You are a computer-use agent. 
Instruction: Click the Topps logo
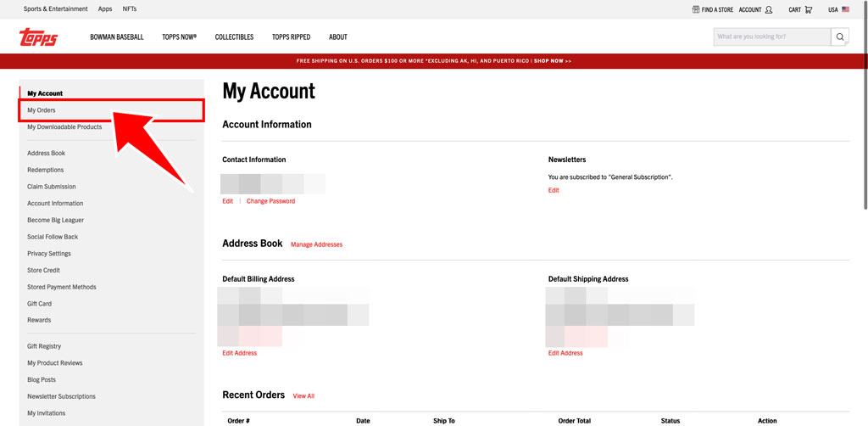coord(38,37)
